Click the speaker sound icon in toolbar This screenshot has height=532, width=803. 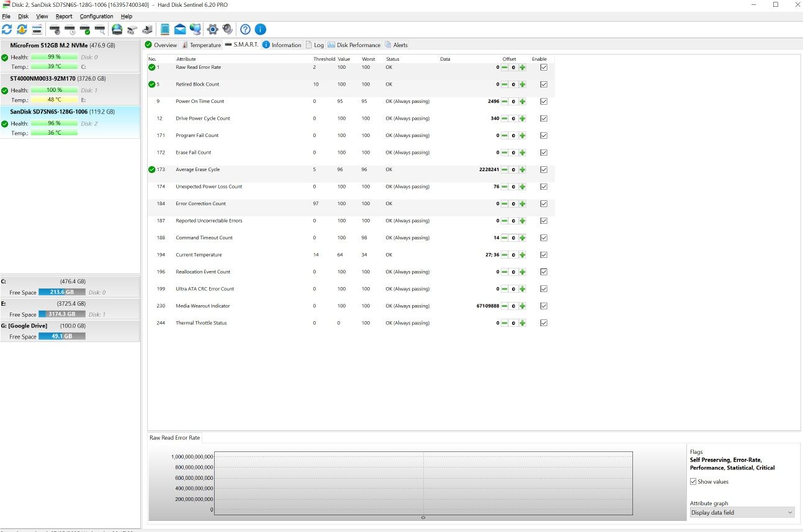227,29
